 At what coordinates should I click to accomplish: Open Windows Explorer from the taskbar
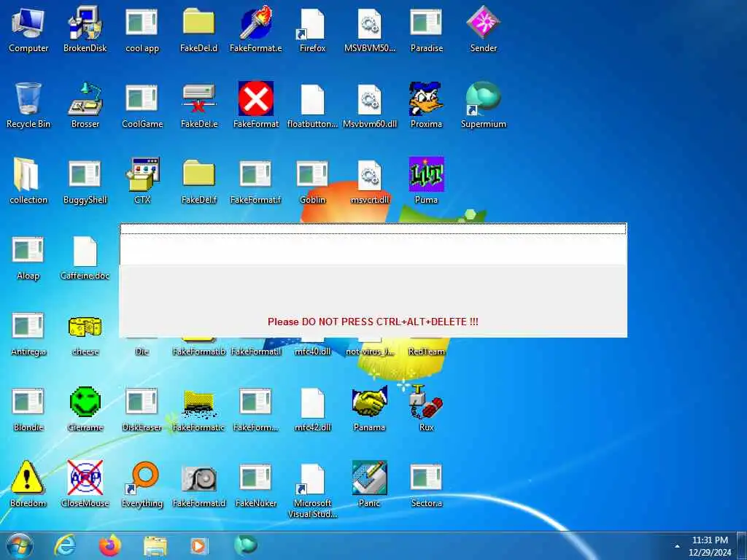point(155,546)
